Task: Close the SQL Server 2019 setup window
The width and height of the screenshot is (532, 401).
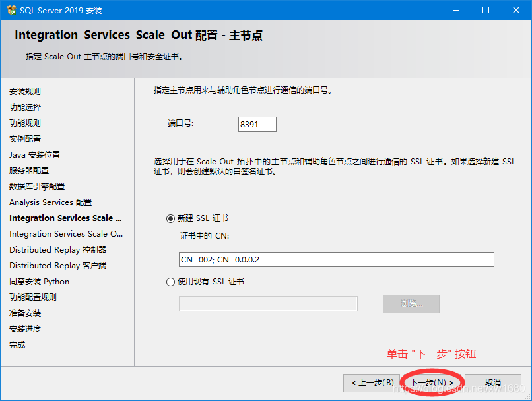Action: (516, 10)
